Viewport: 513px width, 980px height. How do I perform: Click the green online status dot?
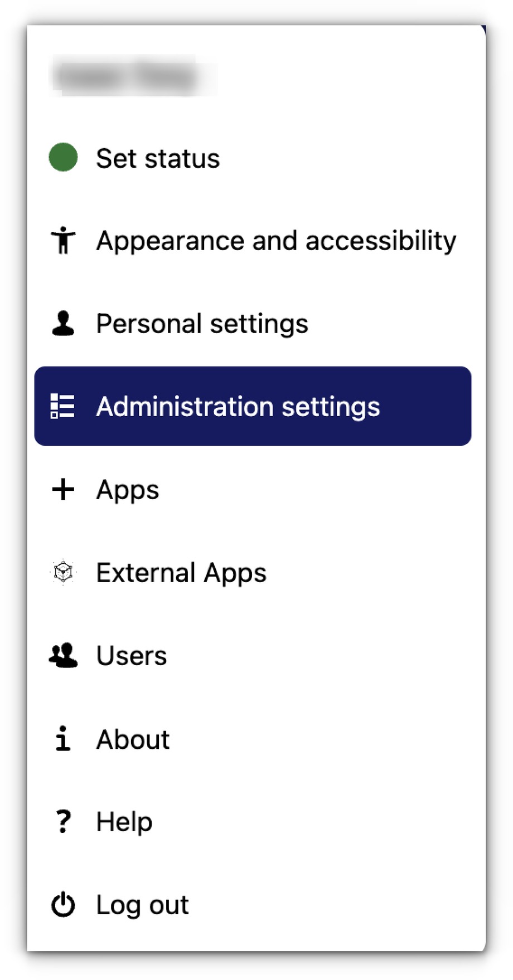pyautogui.click(x=63, y=157)
